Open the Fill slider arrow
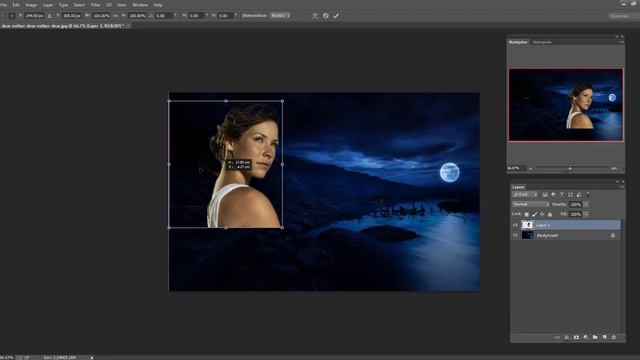Image resolution: width=640 pixels, height=360 pixels. coord(586,214)
